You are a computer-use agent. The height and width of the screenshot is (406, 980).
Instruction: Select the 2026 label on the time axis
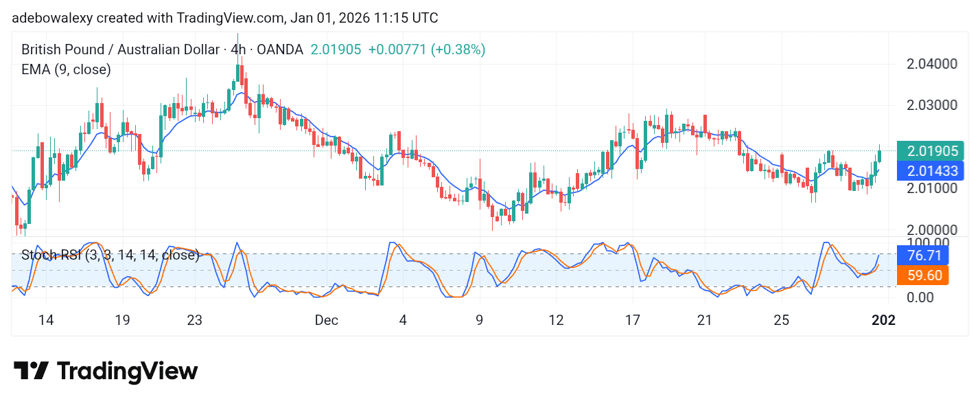pyautogui.click(x=883, y=320)
